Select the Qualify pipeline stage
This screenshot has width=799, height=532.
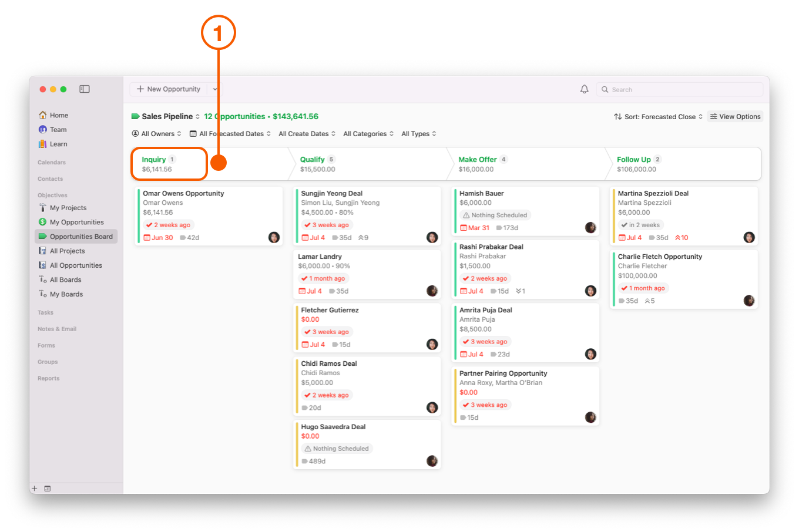click(313, 160)
